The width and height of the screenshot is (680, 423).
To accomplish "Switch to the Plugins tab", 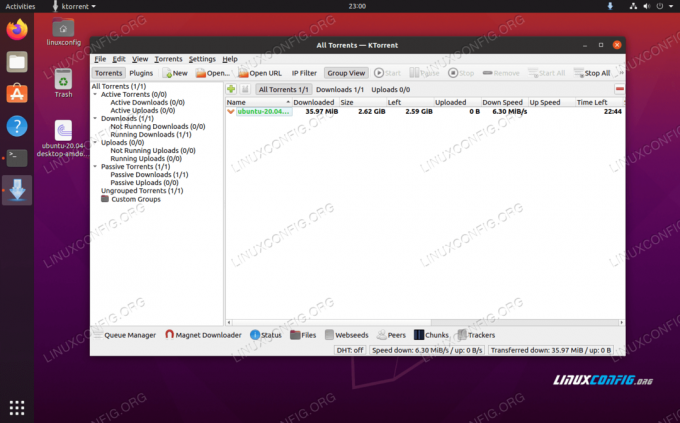I will click(141, 73).
